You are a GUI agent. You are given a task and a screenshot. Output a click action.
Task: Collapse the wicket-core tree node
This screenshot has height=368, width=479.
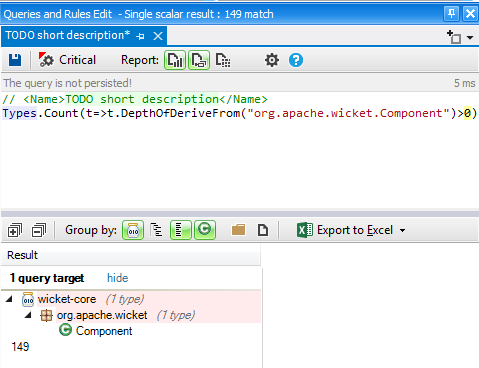[x=9, y=299]
